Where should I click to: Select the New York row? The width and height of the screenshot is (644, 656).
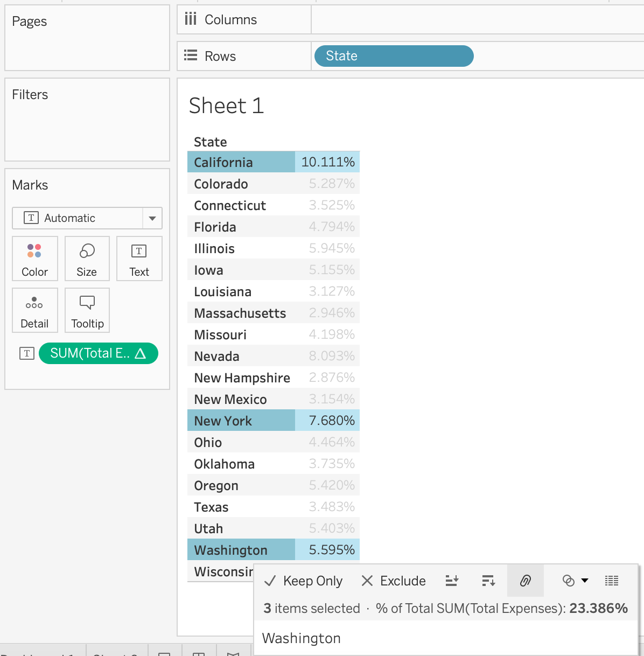[274, 421]
